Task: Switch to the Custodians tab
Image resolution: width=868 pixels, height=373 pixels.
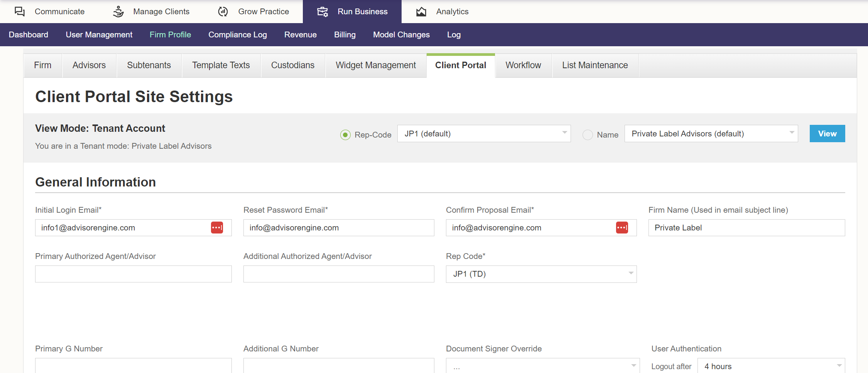Action: [x=293, y=66]
